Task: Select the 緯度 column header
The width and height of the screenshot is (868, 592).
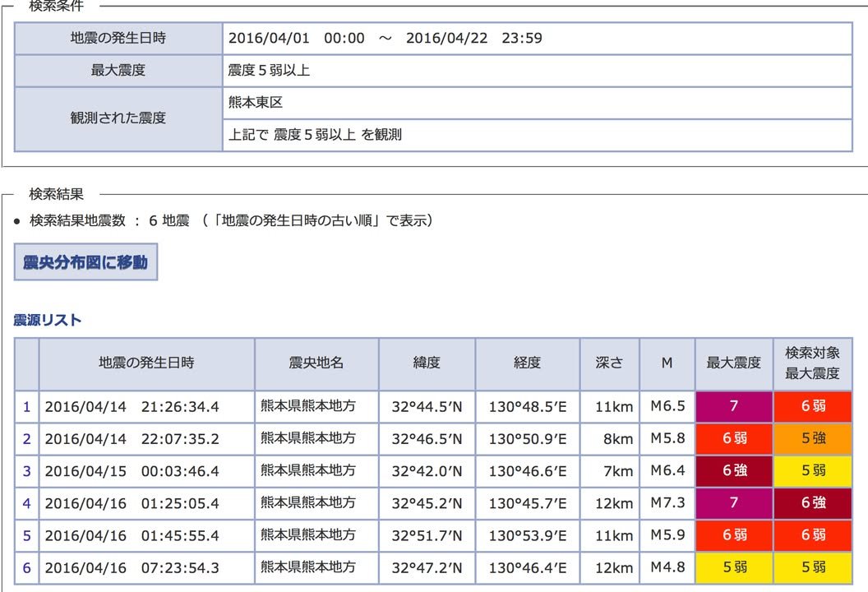Action: [427, 363]
